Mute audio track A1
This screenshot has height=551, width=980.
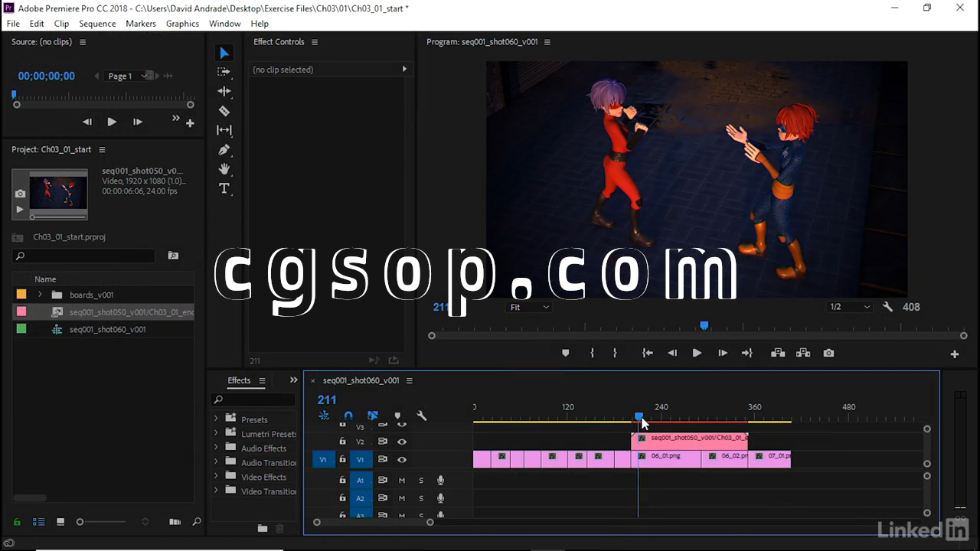(x=401, y=481)
